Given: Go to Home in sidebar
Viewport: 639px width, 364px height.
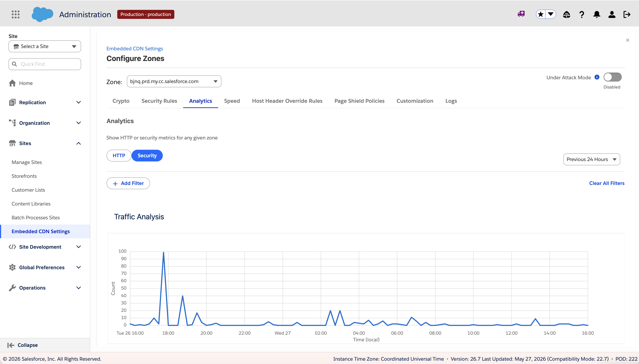Looking at the screenshot, I should (26, 83).
